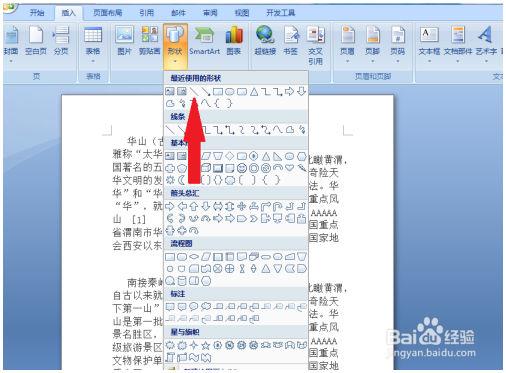506x373 pixels.
Task: Insert a Chart (图表)
Action: [x=234, y=41]
